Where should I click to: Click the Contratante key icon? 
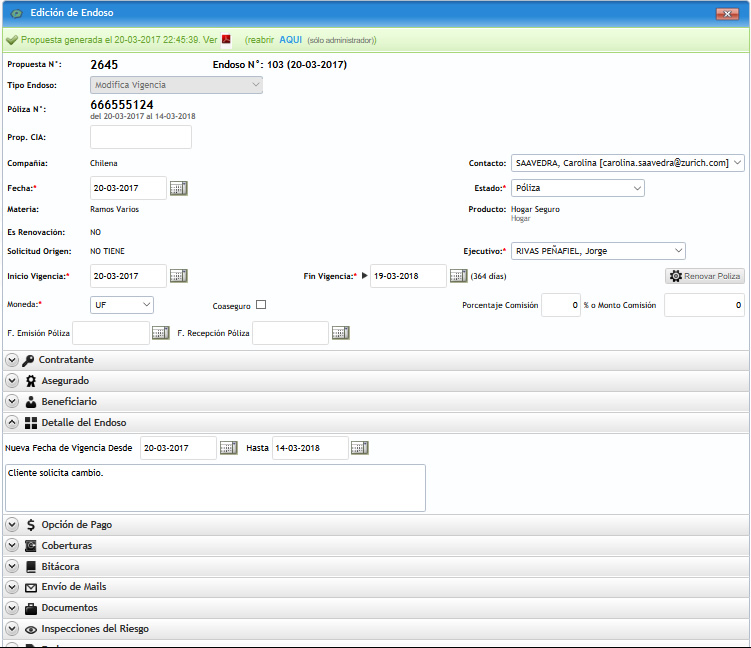[28, 360]
